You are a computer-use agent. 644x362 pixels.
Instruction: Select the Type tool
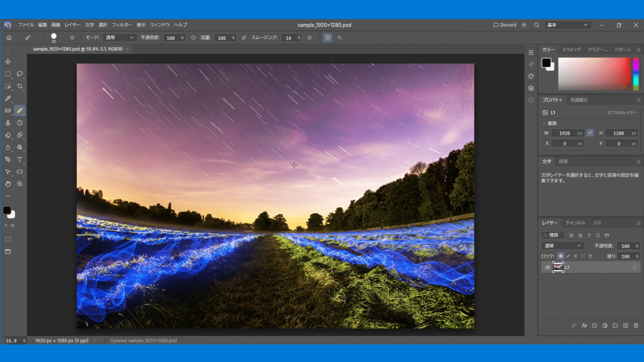20,159
